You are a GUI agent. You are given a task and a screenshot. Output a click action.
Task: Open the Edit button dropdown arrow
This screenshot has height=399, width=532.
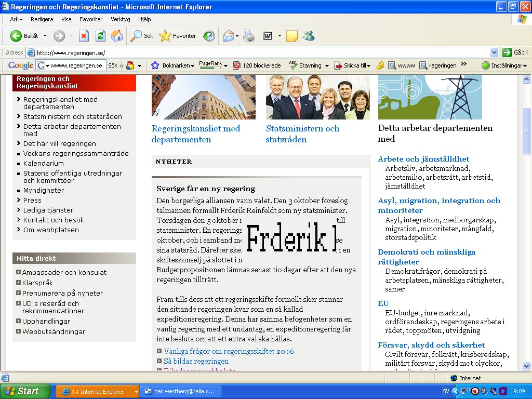pos(280,36)
